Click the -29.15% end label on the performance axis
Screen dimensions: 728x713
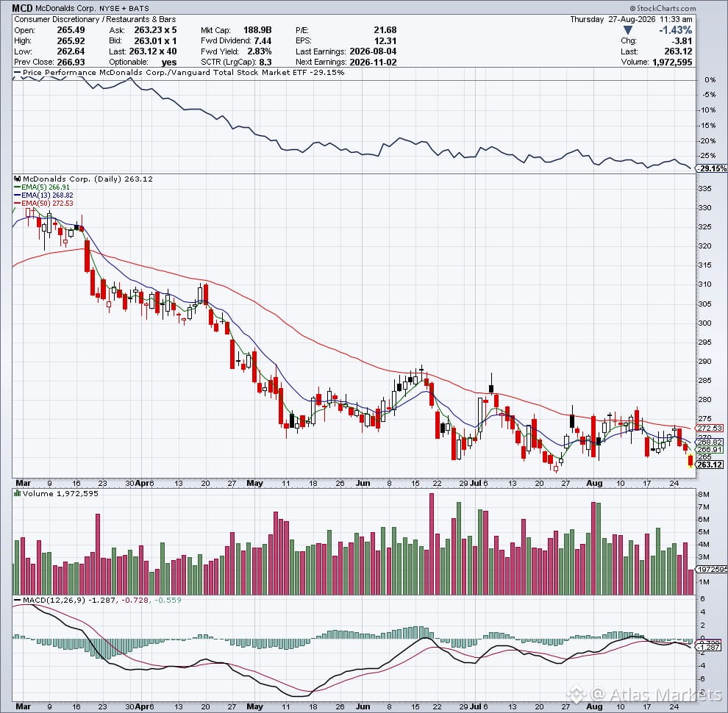713,168
